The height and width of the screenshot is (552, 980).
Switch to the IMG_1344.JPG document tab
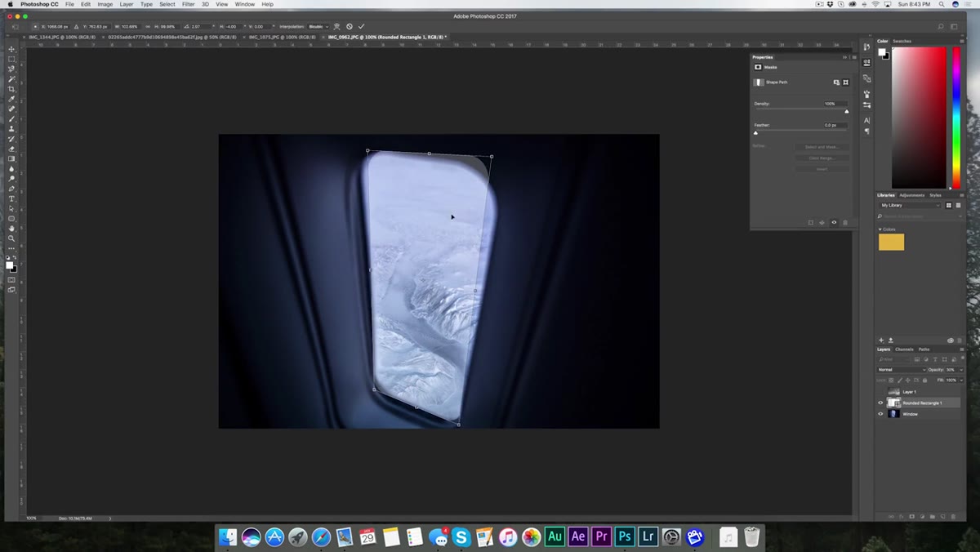(61, 37)
